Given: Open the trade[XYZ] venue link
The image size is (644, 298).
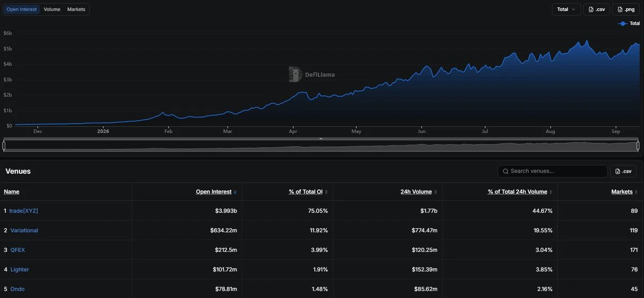Looking at the screenshot, I should coord(24,211).
